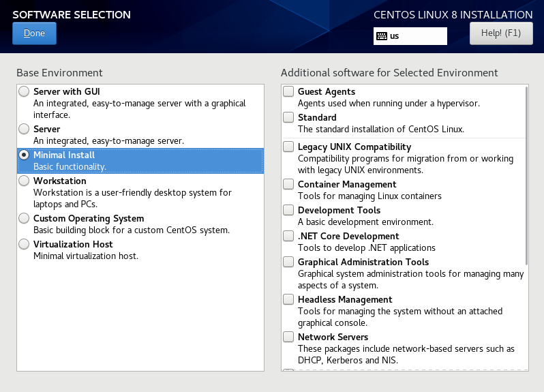
Task: Click the us keyboard layout indicator
Action: [395, 36]
